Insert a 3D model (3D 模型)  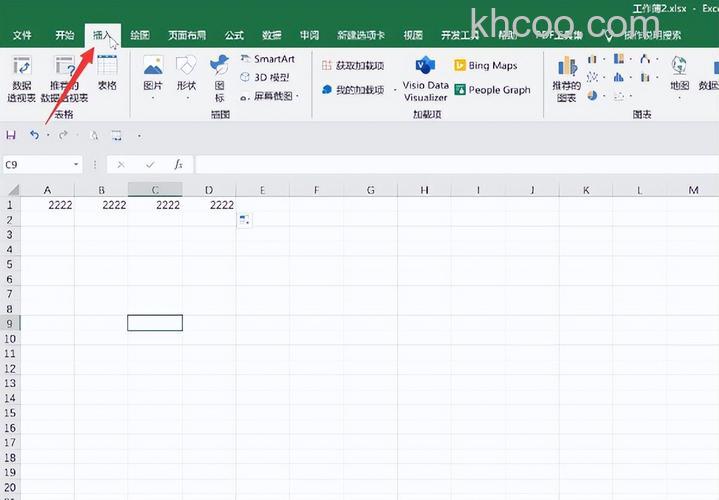point(265,77)
